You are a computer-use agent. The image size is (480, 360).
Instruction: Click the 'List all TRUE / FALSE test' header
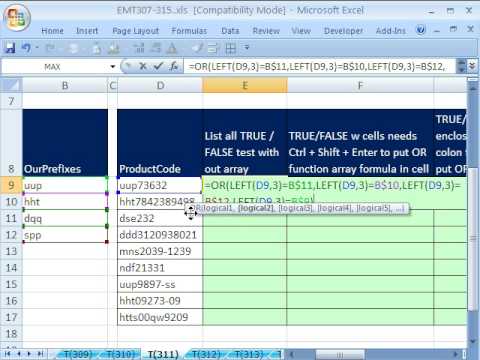(245, 143)
